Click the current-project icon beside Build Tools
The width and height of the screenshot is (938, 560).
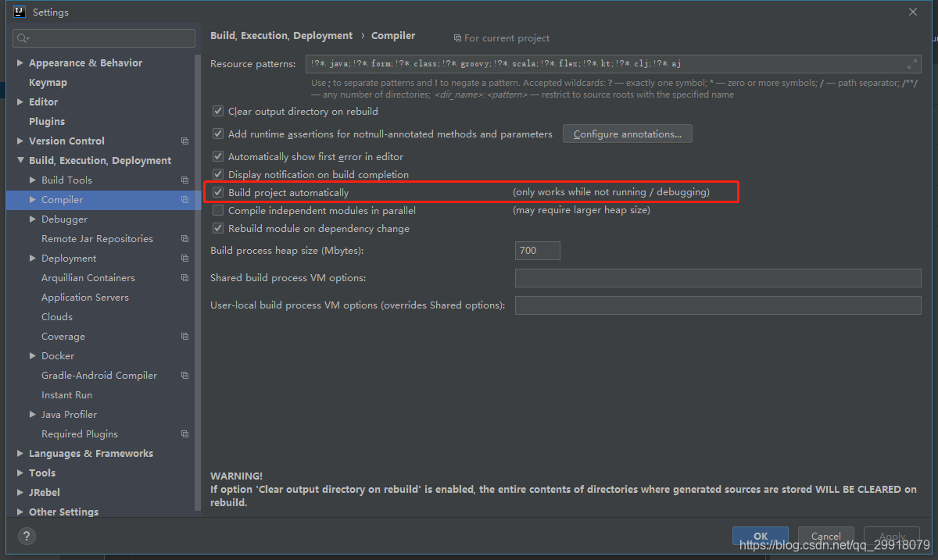point(184,180)
